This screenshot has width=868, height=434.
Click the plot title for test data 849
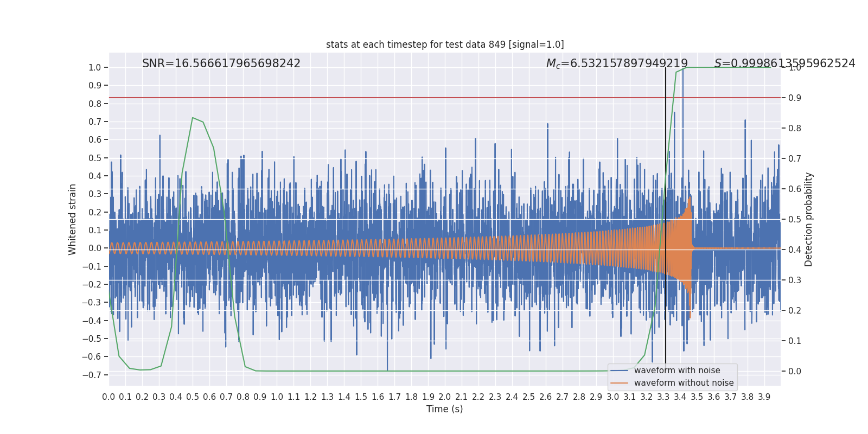click(x=445, y=44)
